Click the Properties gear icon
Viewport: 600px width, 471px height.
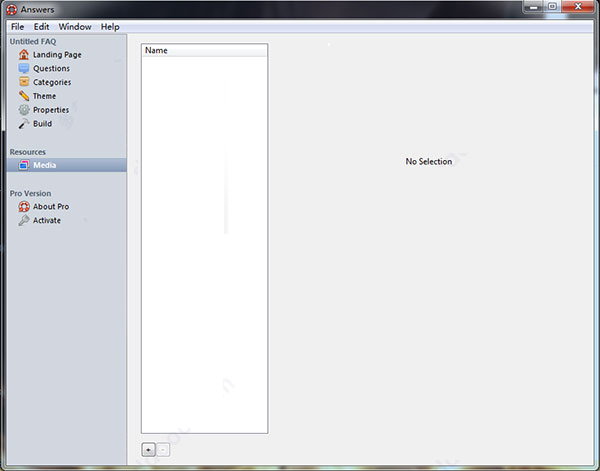(24, 110)
